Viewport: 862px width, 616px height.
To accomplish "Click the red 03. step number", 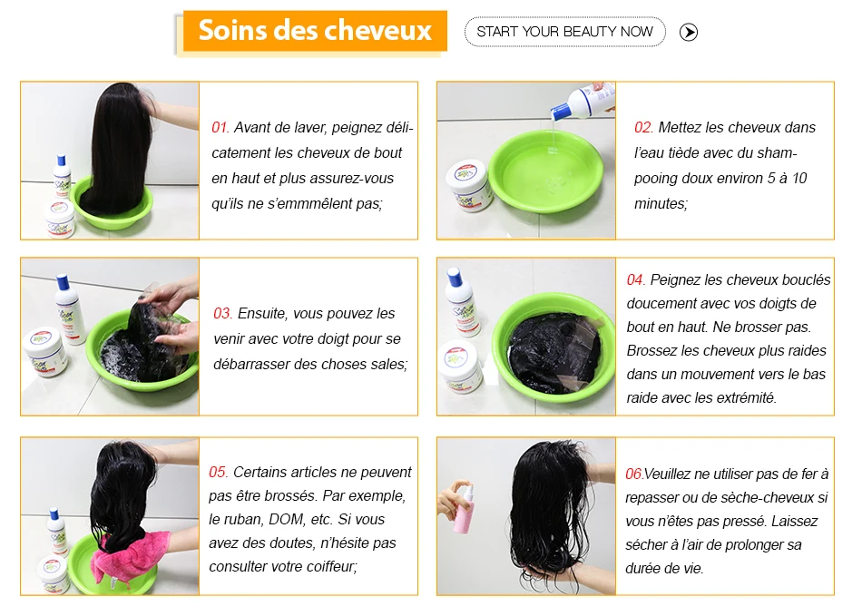I will coord(222,313).
